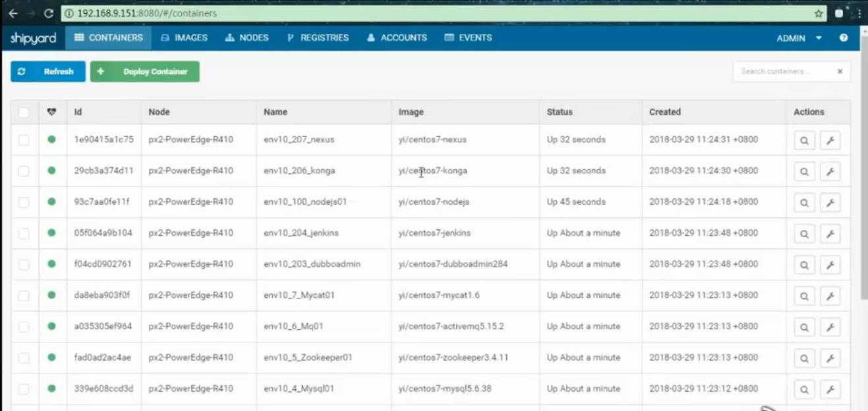Click created time 2018-03-29 11:23:12 +0800
The image size is (868, 411).
coord(704,389)
